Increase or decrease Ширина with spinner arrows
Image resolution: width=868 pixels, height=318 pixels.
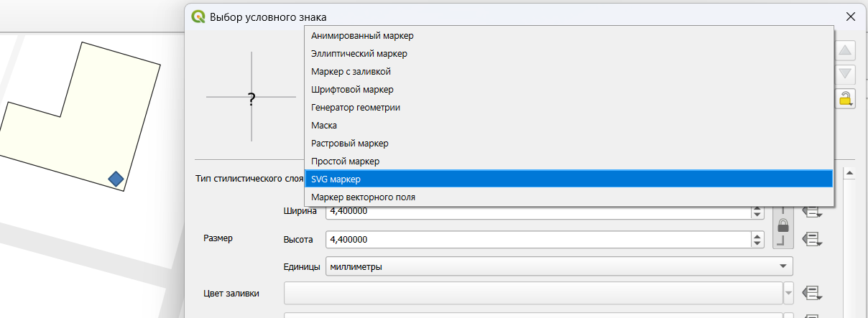pos(757,212)
